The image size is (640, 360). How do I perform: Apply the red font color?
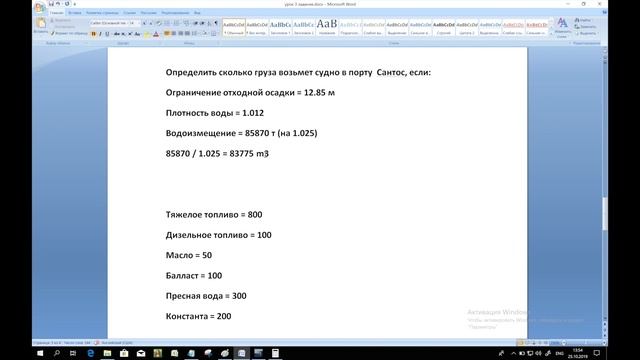click(x=156, y=34)
